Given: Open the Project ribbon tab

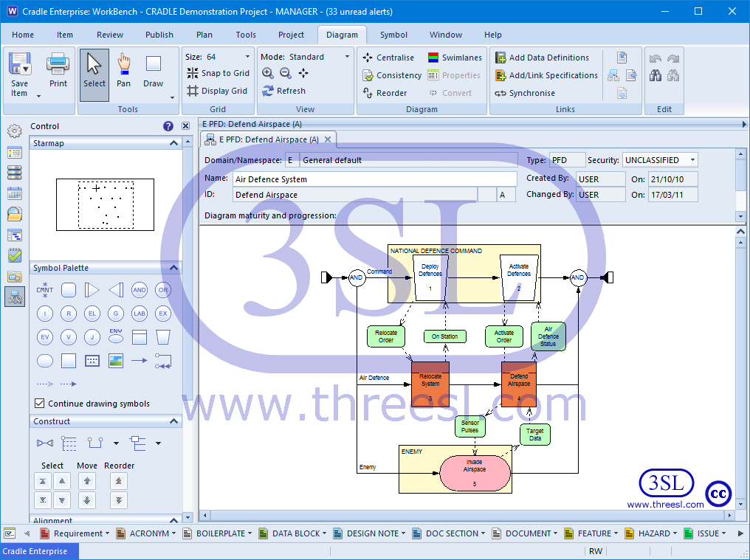Looking at the screenshot, I should coord(291,35).
